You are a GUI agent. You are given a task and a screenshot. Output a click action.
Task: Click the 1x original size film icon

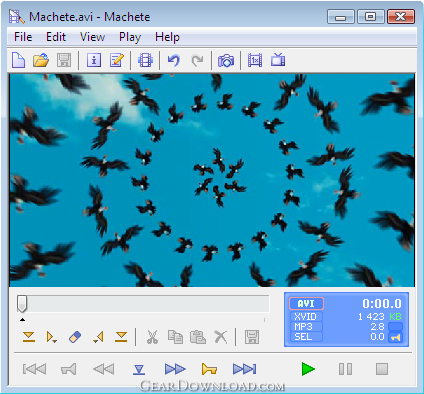click(255, 60)
